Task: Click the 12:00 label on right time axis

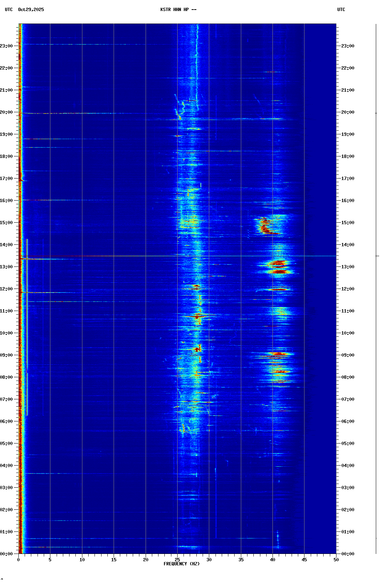Action: pyautogui.click(x=348, y=289)
